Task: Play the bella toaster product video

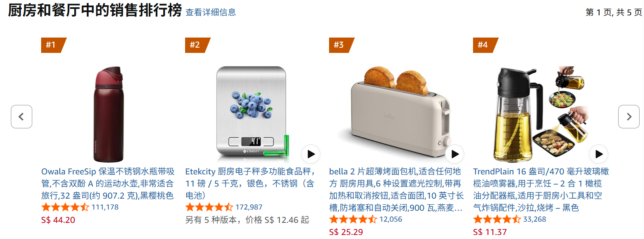Action: coord(455,154)
